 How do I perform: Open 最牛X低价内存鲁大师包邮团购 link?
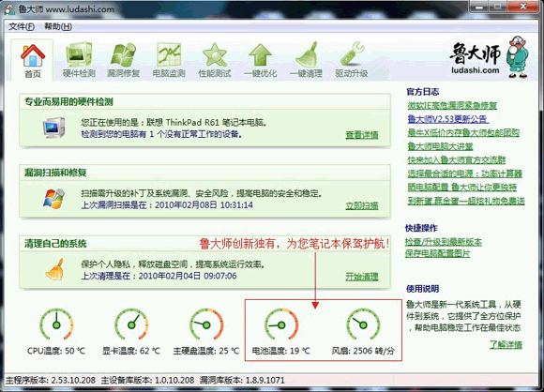tap(463, 132)
